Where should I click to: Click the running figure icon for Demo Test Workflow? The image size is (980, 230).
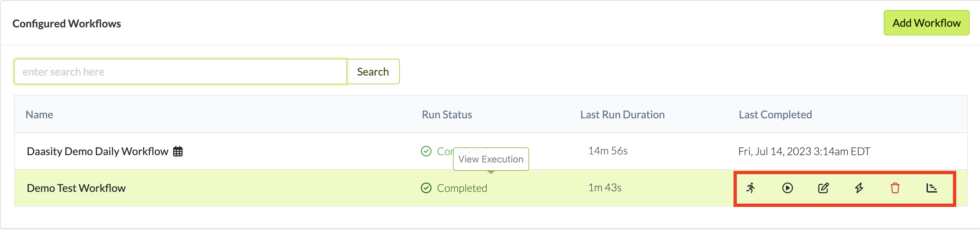point(751,188)
